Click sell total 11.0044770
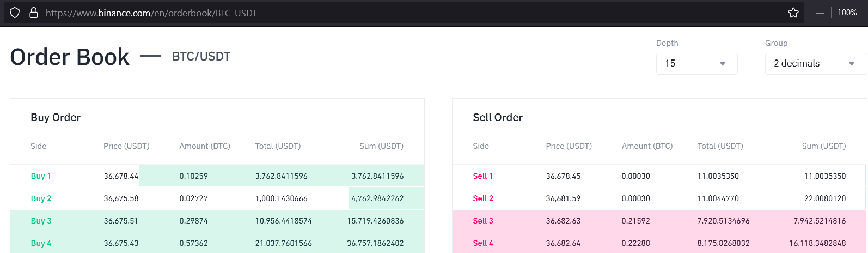868x253 pixels. 718,198
